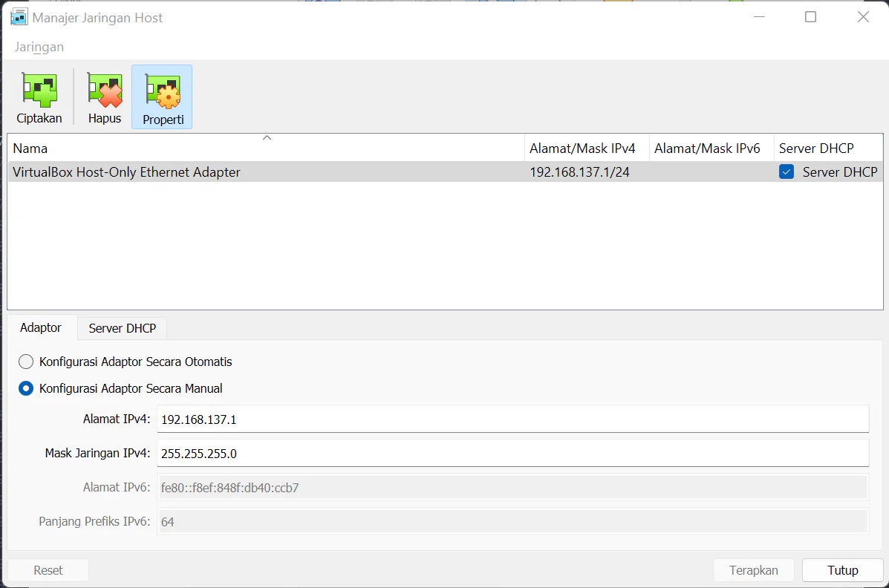This screenshot has height=588, width=889.
Task: Click the Alamat IPv6 field
Action: (512, 487)
